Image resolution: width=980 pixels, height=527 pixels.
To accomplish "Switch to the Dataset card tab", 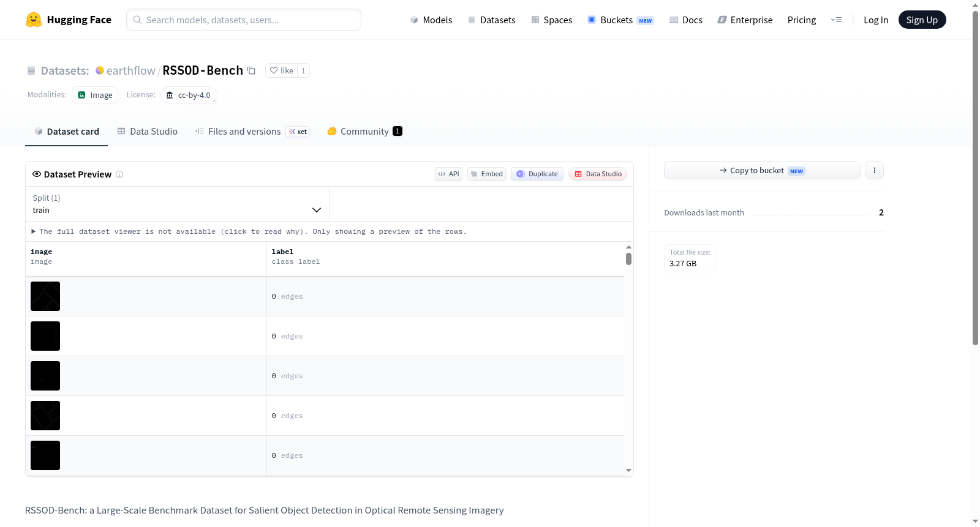I will tap(66, 132).
